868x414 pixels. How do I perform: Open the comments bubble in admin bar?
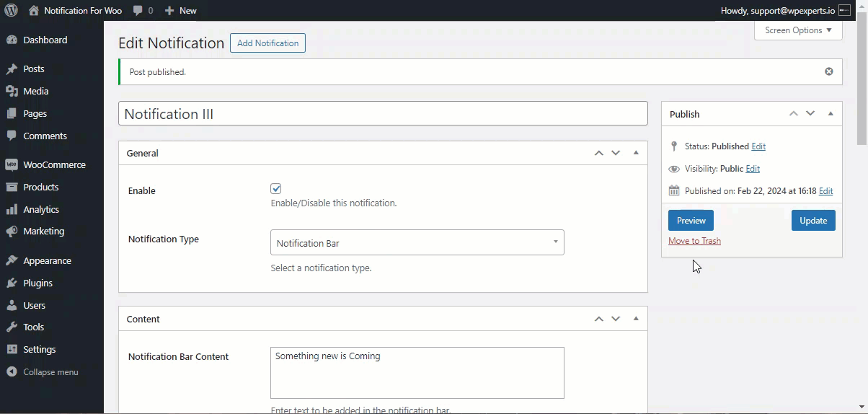click(138, 10)
